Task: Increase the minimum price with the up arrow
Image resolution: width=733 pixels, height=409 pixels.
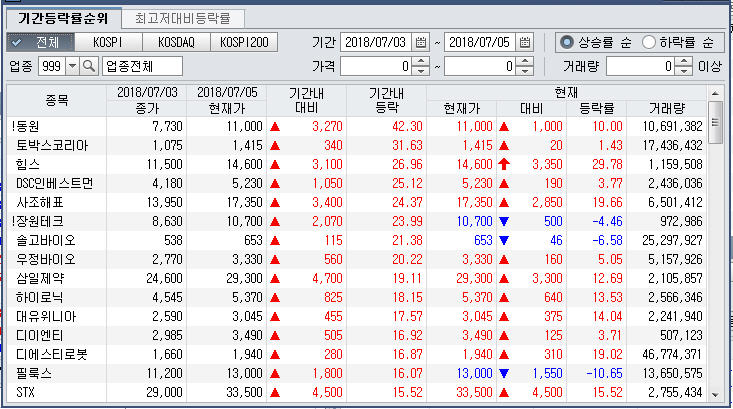Action: point(433,61)
